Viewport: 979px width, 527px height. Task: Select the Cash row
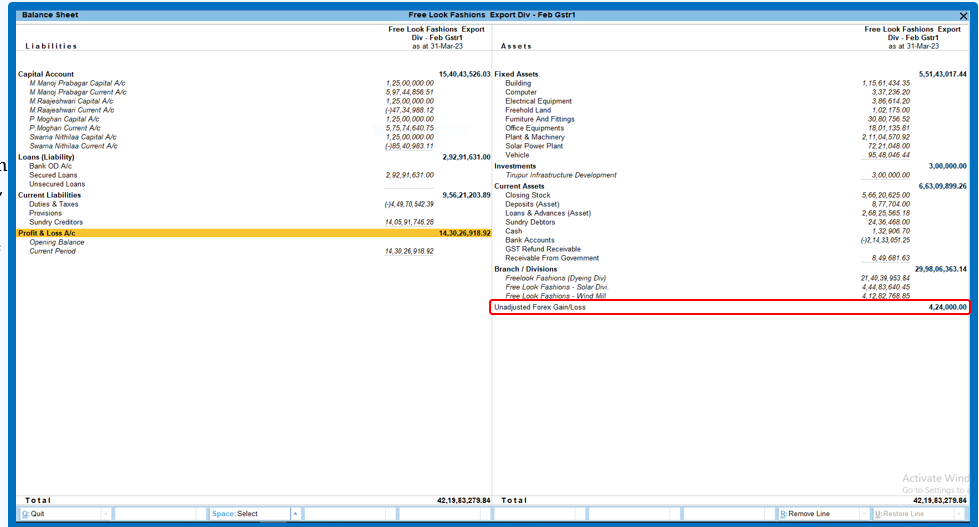tap(514, 231)
